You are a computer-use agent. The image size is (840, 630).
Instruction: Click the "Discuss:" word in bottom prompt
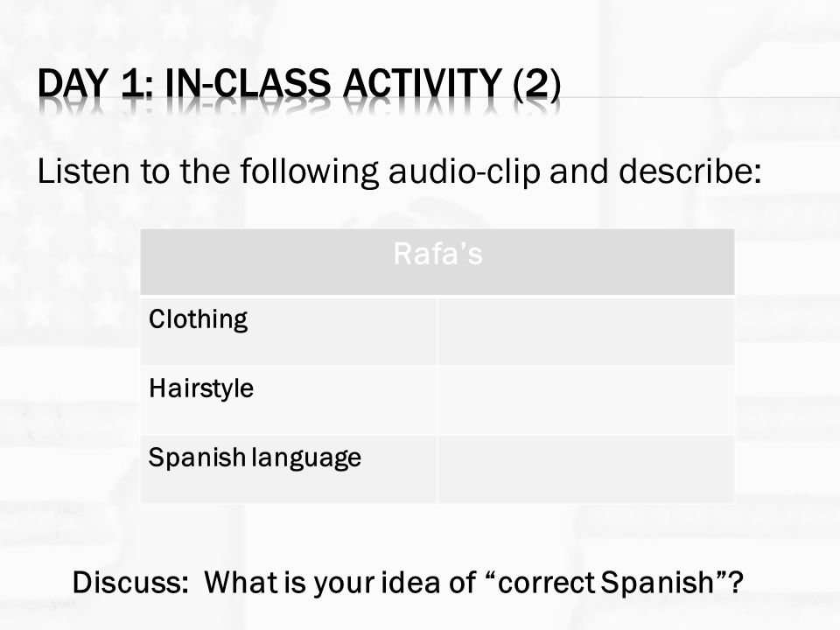[130, 582]
